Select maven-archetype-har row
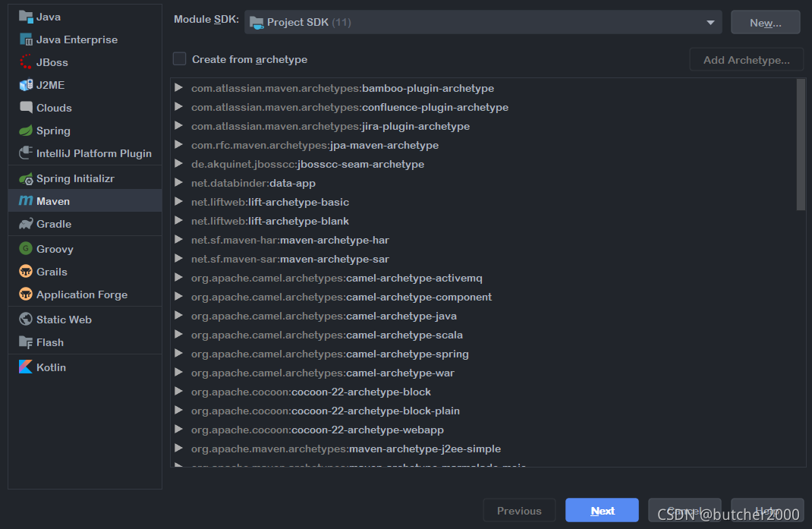The width and height of the screenshot is (812, 529). click(x=483, y=240)
